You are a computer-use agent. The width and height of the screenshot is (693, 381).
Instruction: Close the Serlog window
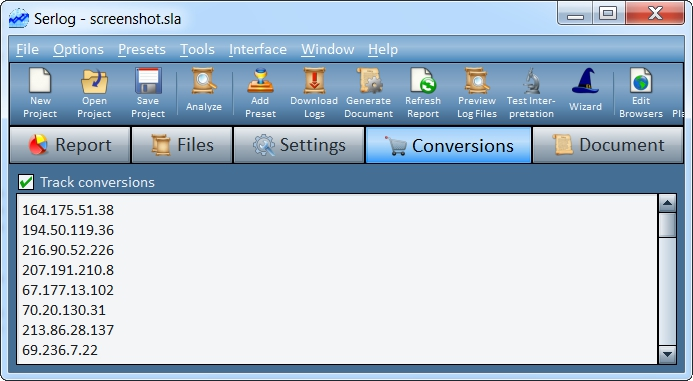click(x=655, y=13)
